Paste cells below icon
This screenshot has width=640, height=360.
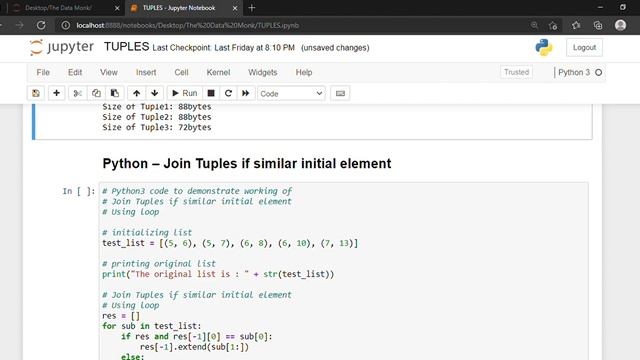coord(115,93)
